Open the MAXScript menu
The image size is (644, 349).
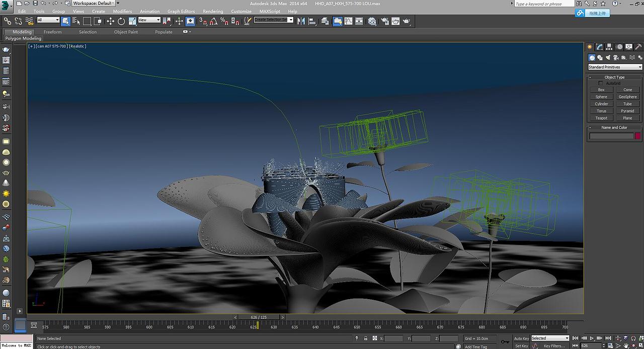[x=271, y=11]
